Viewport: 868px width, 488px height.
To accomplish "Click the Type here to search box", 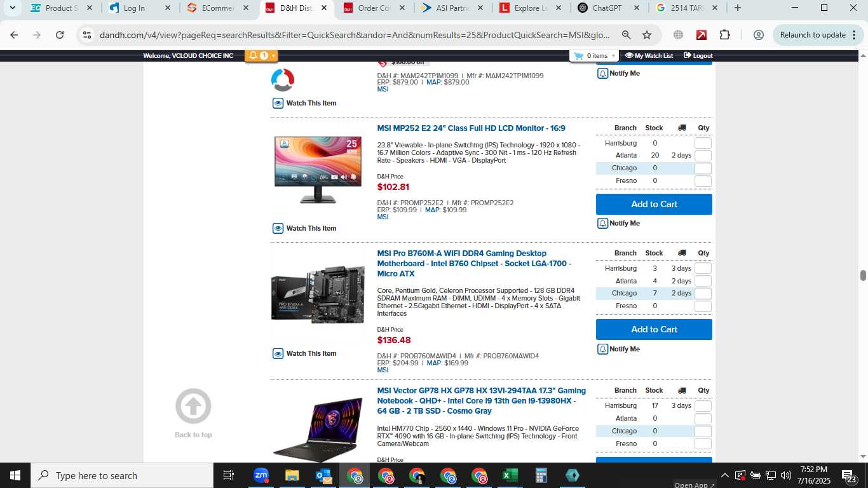I will [x=122, y=475].
